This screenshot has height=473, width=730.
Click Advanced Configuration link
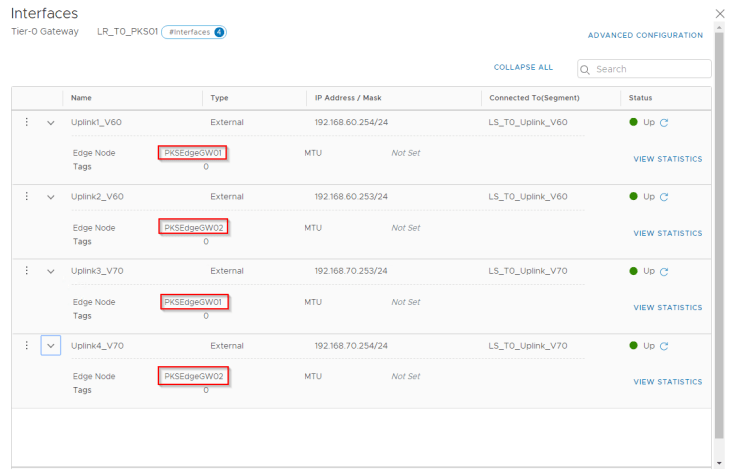pos(645,35)
